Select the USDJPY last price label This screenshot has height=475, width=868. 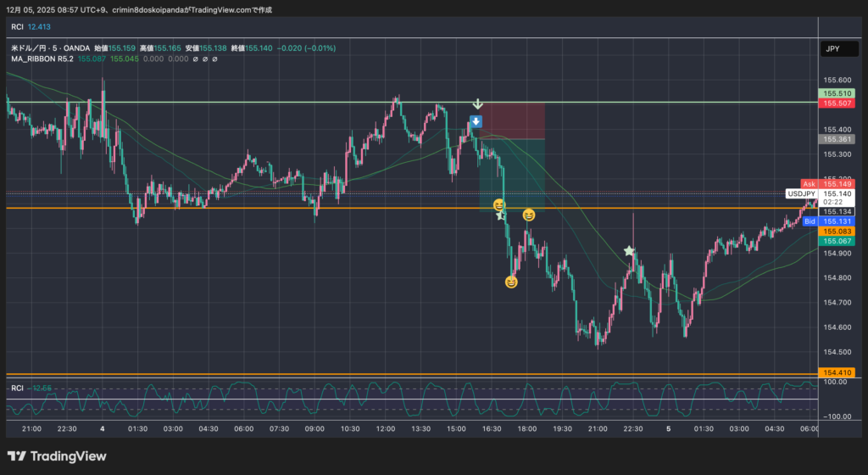click(801, 193)
